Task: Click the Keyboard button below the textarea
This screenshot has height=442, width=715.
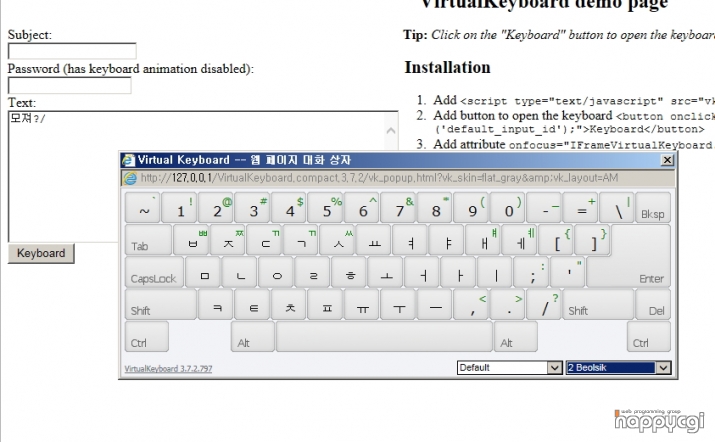Action: [x=41, y=253]
